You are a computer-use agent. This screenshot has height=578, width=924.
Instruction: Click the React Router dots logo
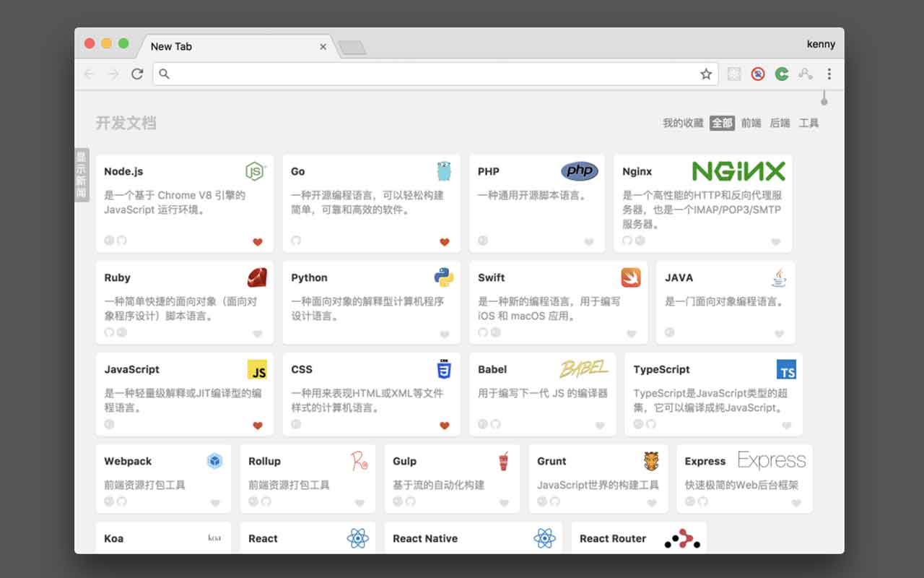(682, 538)
